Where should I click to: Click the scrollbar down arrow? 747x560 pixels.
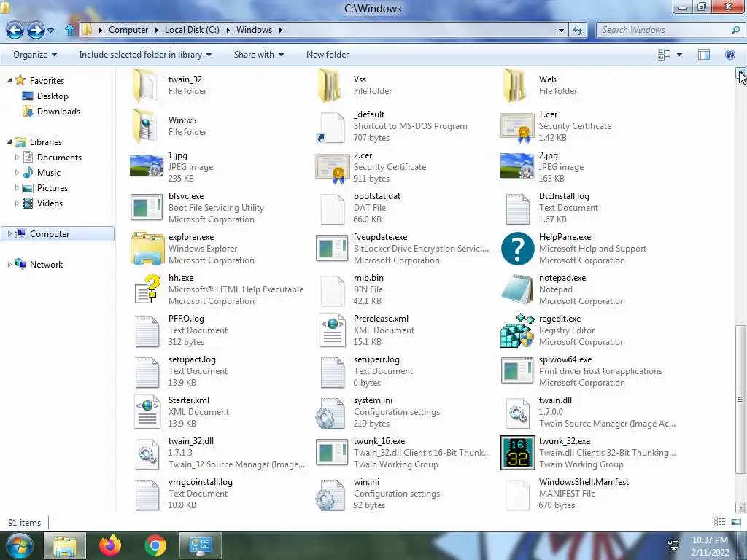tap(740, 507)
